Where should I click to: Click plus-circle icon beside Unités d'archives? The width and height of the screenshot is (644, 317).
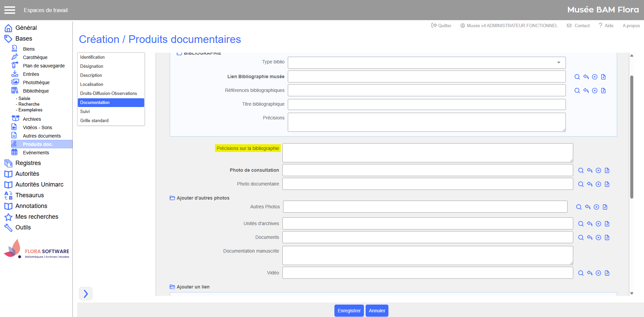pos(598,224)
